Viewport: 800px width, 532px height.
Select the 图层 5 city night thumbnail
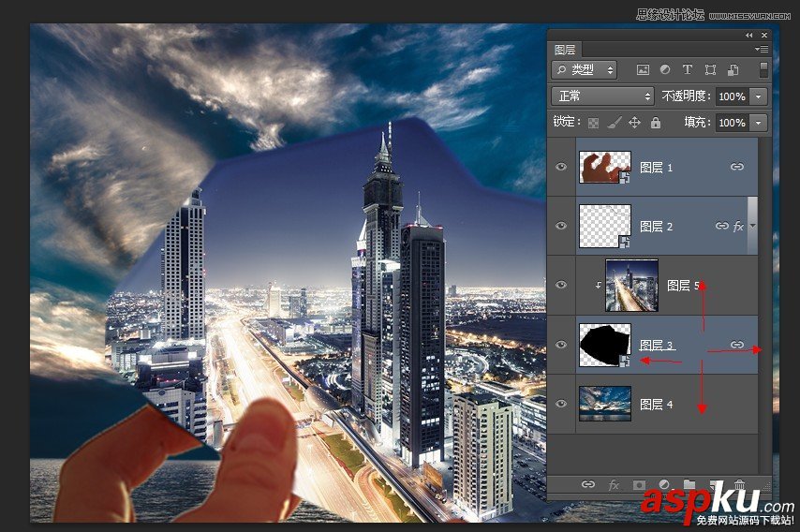tap(631, 285)
